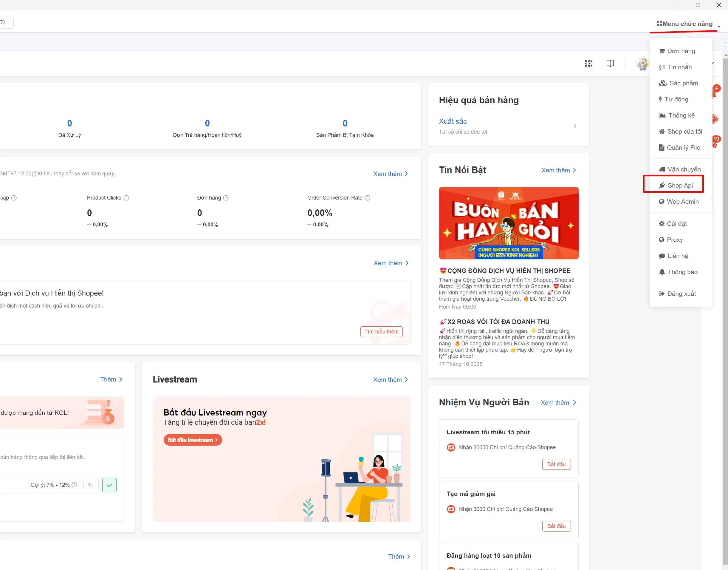Choose Shop của tôi in the menu
The image size is (728, 570).
click(x=681, y=132)
